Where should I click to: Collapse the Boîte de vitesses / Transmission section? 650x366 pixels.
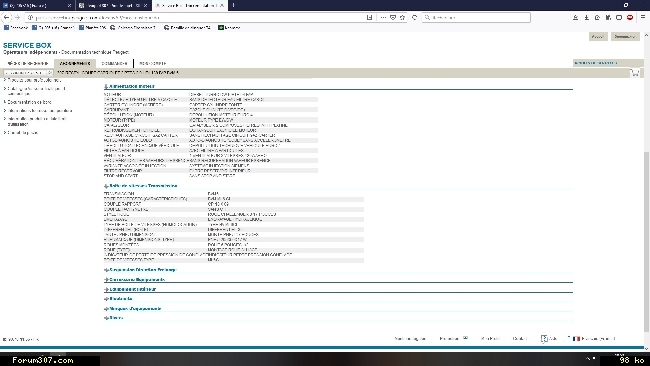tap(141, 186)
